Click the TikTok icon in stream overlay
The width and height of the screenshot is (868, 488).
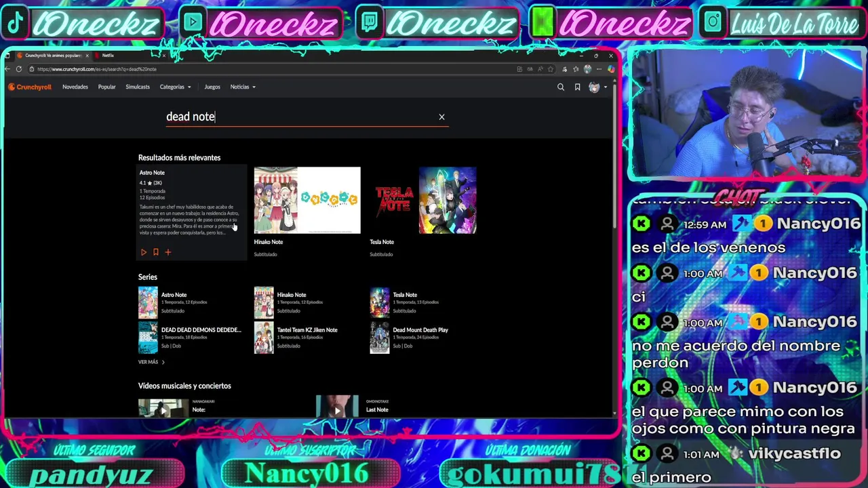point(16,23)
